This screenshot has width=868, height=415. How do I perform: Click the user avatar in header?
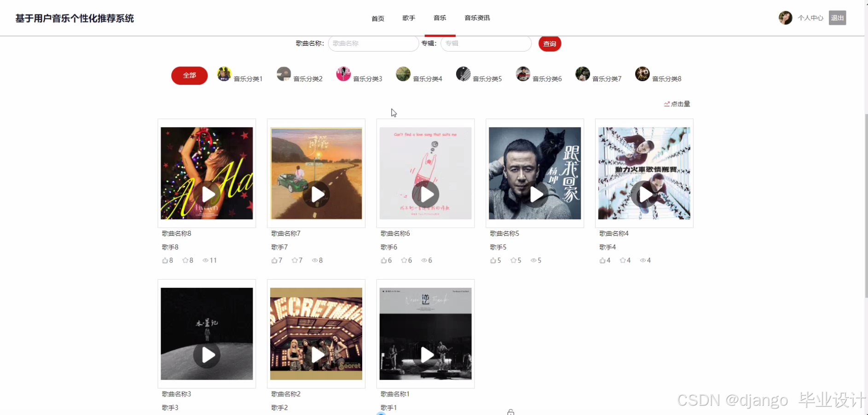point(785,18)
